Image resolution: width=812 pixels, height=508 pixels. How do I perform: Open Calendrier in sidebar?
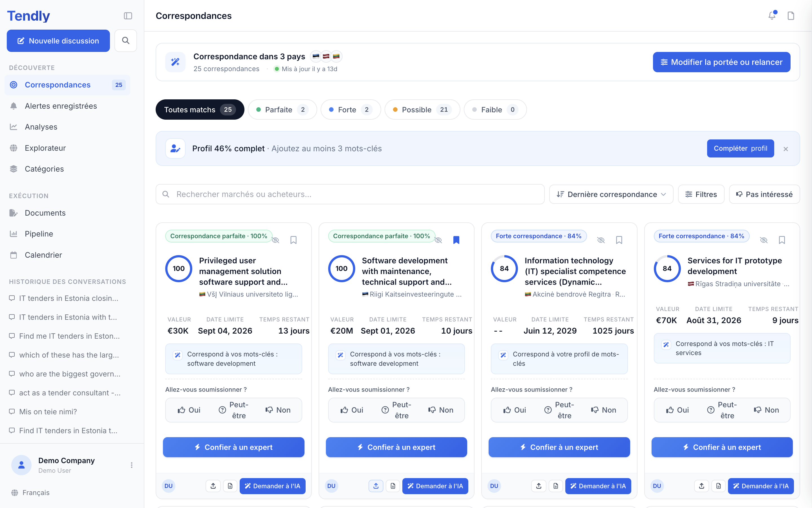point(67,255)
